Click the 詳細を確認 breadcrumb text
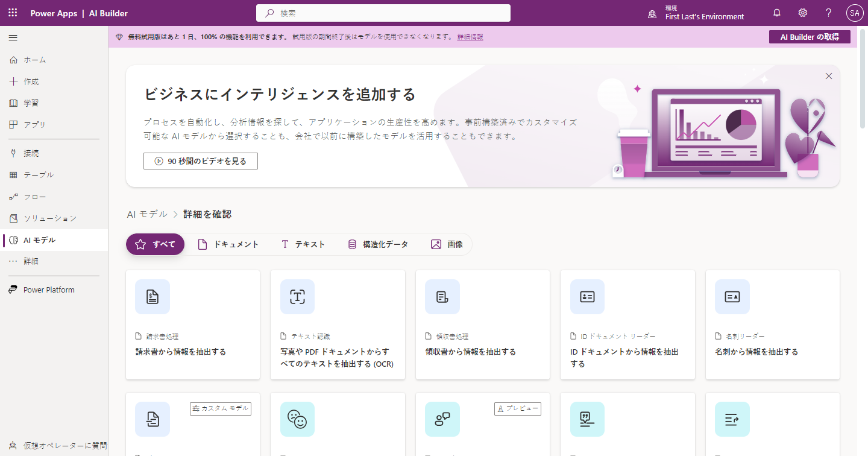 click(x=207, y=214)
